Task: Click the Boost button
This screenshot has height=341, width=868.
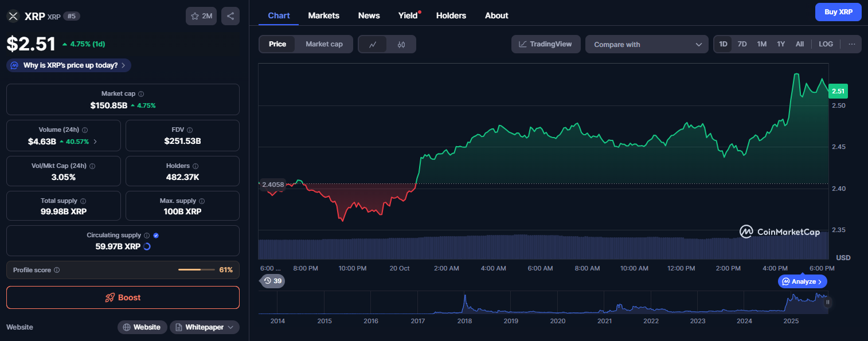Action: 123,297
